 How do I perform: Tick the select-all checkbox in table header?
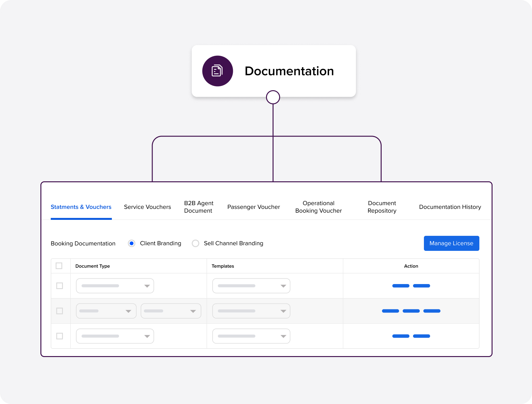(x=59, y=266)
